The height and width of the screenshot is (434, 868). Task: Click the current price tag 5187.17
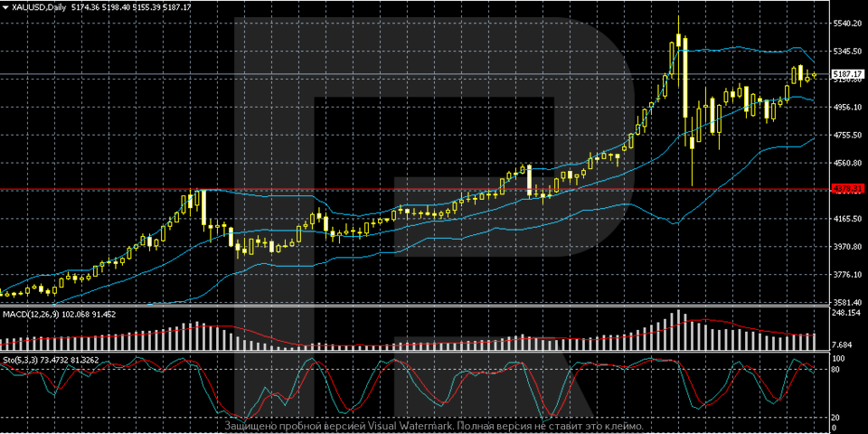click(846, 73)
